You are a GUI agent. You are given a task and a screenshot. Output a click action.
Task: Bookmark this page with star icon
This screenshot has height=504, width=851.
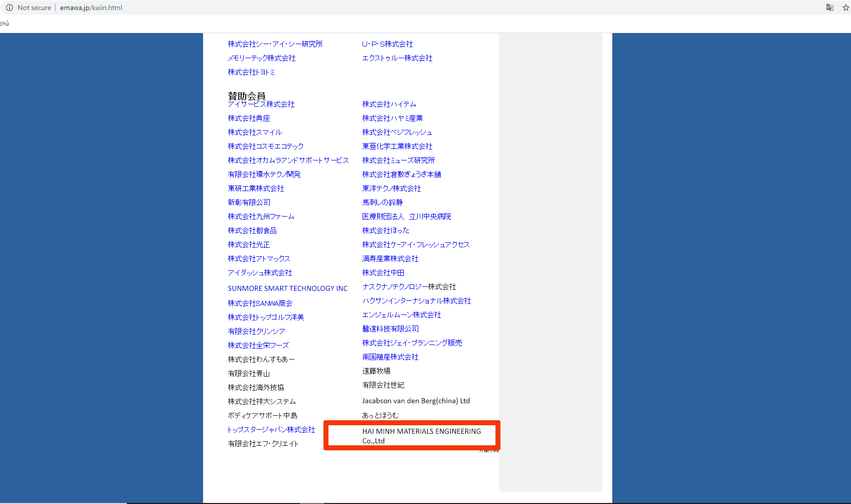coord(845,8)
